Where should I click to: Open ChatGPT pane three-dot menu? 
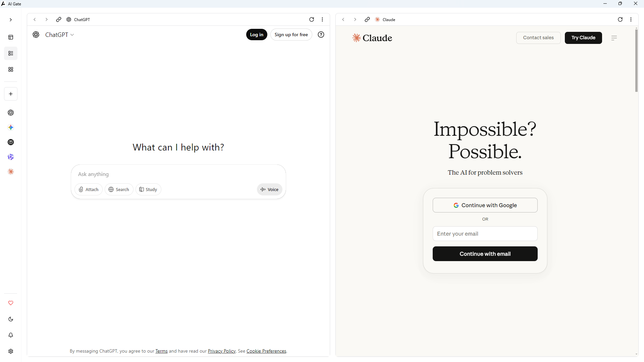[x=322, y=19]
